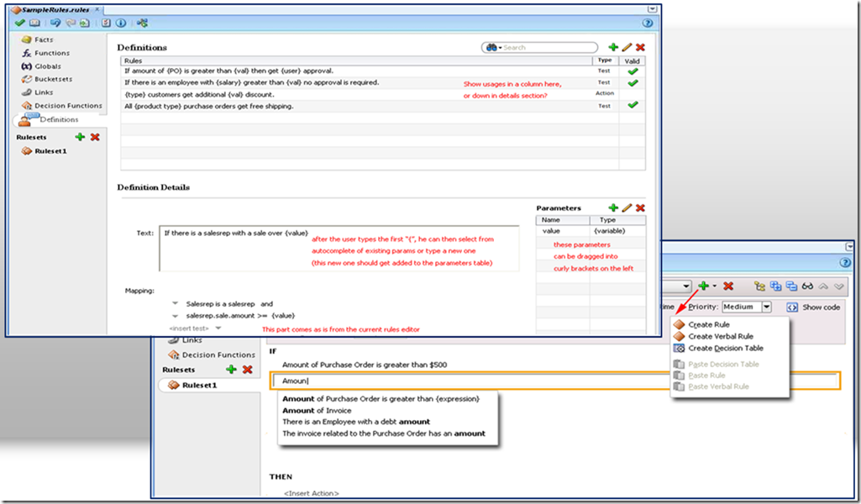Pick 'Amount of Invoice' autocomplete suggestion
This screenshot has height=504, width=861.
(317, 410)
